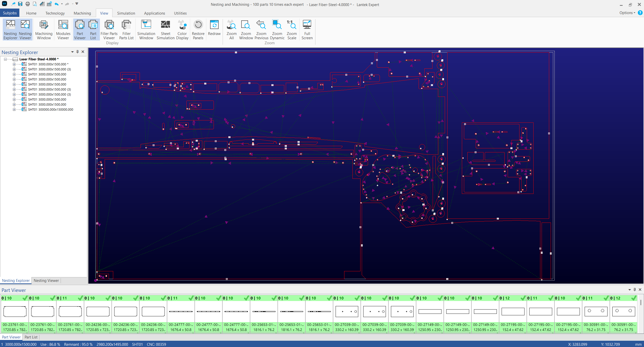644x347 pixels.
Task: Select sheet SHT01 300000.000x150000.000 in tree
Action: (51, 109)
